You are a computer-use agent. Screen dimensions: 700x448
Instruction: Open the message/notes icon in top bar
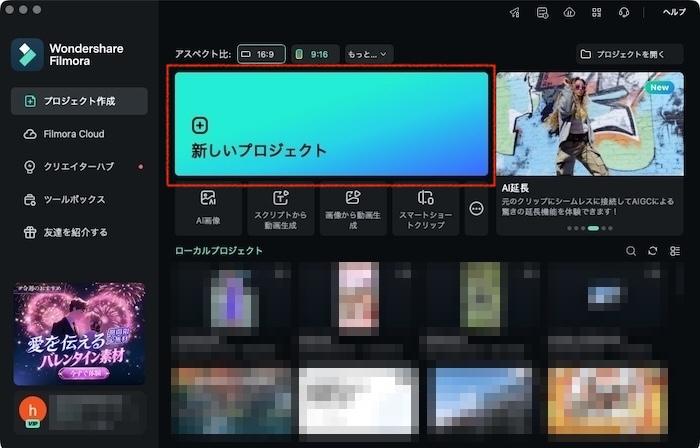click(542, 12)
